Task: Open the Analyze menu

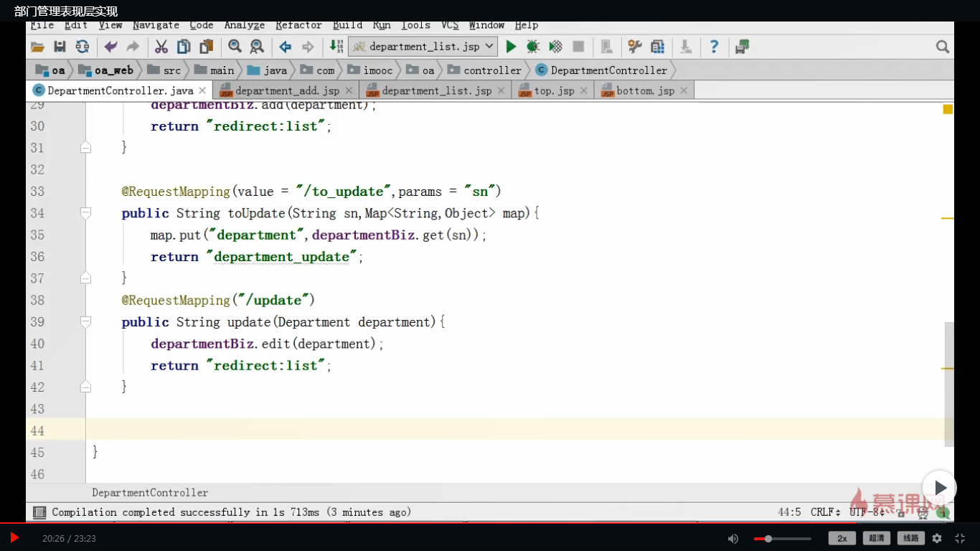Action: point(244,25)
